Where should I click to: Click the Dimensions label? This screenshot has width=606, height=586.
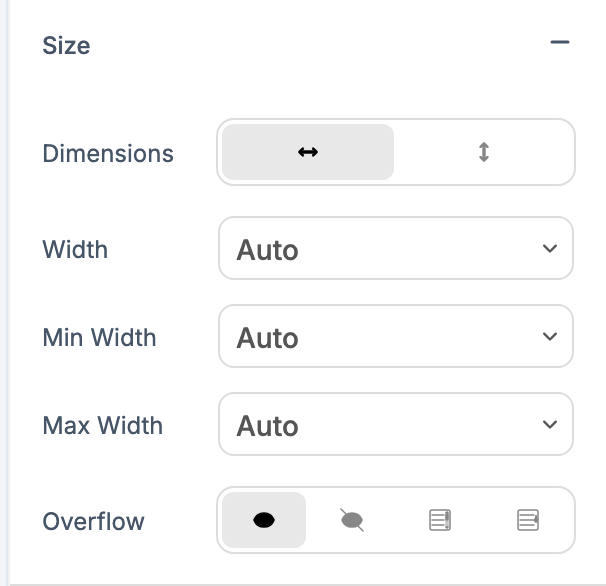[108, 154]
